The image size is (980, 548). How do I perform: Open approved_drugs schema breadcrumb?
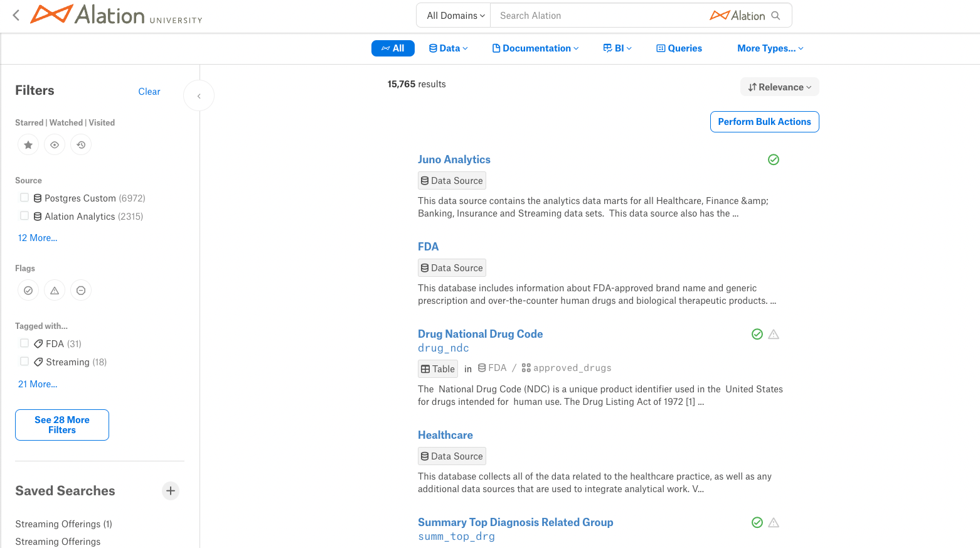point(567,368)
